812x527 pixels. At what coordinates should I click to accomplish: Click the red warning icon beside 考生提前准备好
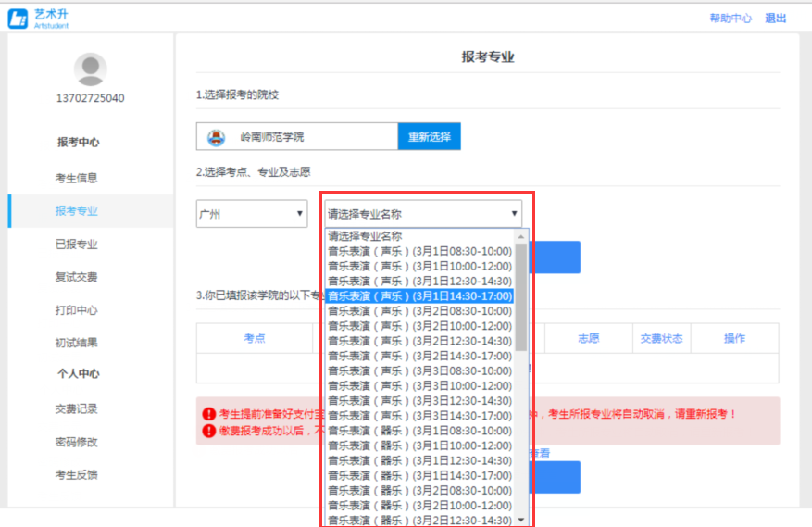click(x=209, y=414)
